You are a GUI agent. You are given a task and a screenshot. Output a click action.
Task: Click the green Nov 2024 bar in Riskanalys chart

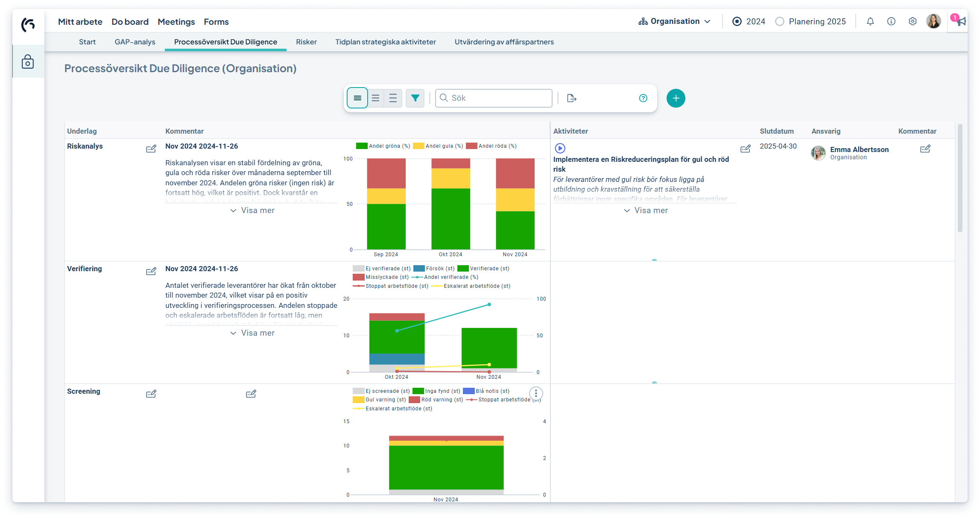coord(515,230)
